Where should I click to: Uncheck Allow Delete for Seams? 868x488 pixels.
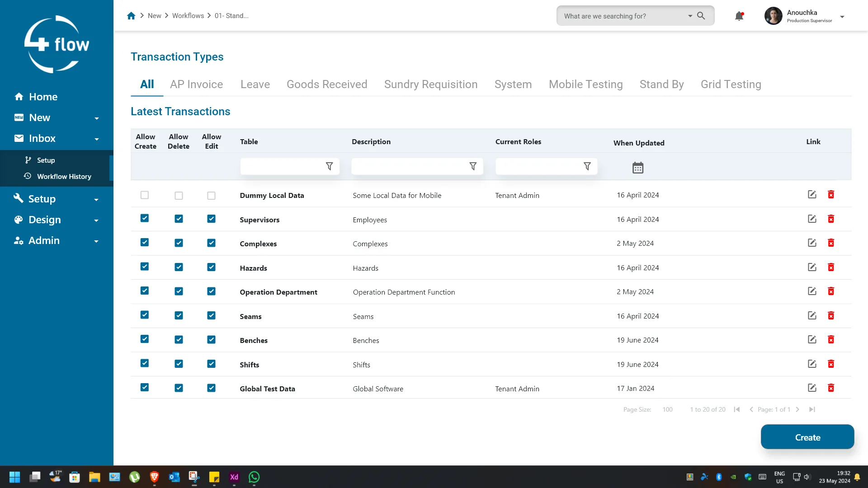pyautogui.click(x=179, y=315)
